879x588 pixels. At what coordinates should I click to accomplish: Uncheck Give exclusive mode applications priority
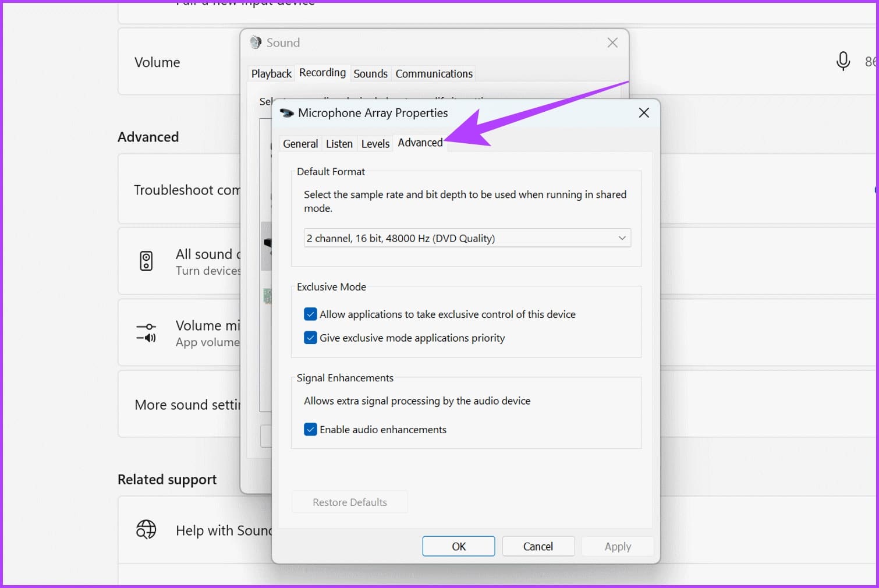point(310,338)
